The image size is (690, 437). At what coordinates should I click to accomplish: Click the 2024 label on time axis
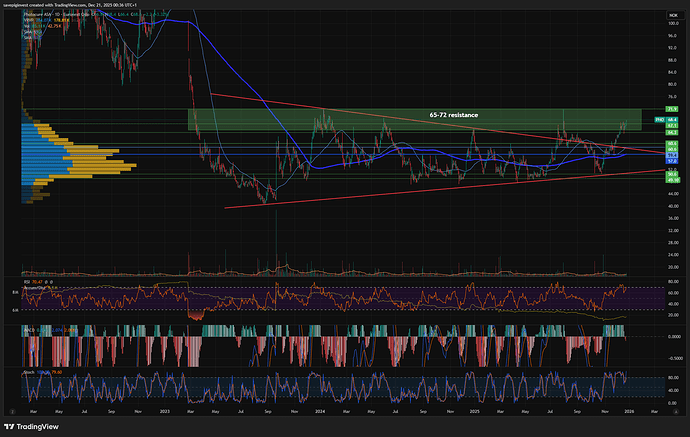coord(322,409)
